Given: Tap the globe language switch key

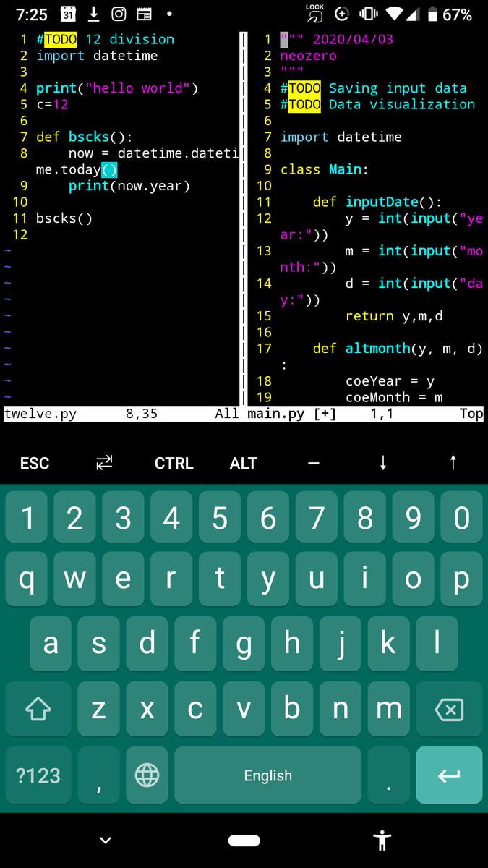Looking at the screenshot, I should 147,775.
